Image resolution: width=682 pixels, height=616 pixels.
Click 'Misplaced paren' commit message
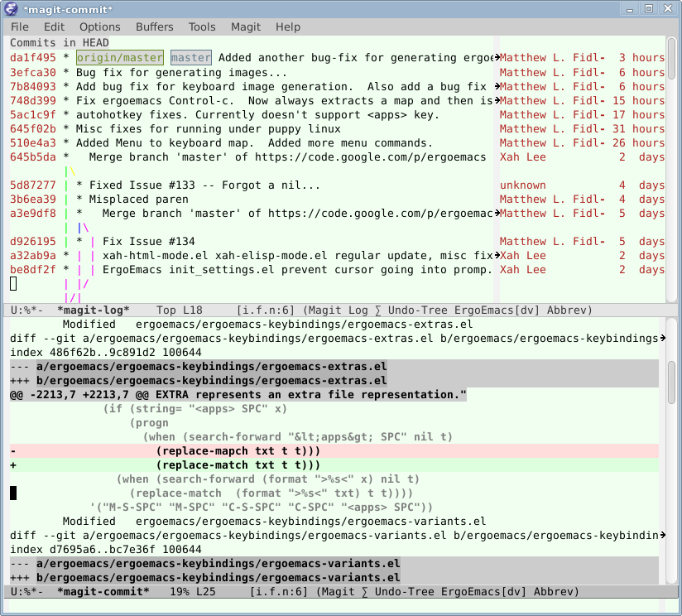139,200
